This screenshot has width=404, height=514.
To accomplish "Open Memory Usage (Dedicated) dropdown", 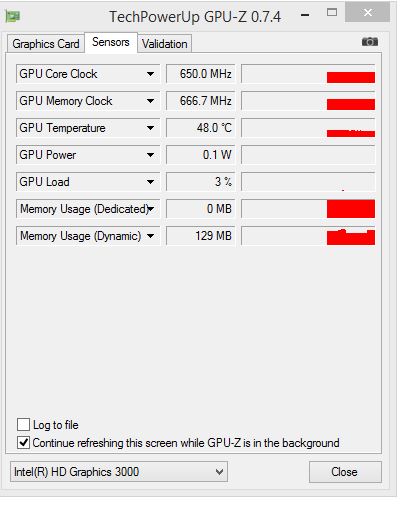I will pyautogui.click(x=151, y=209).
